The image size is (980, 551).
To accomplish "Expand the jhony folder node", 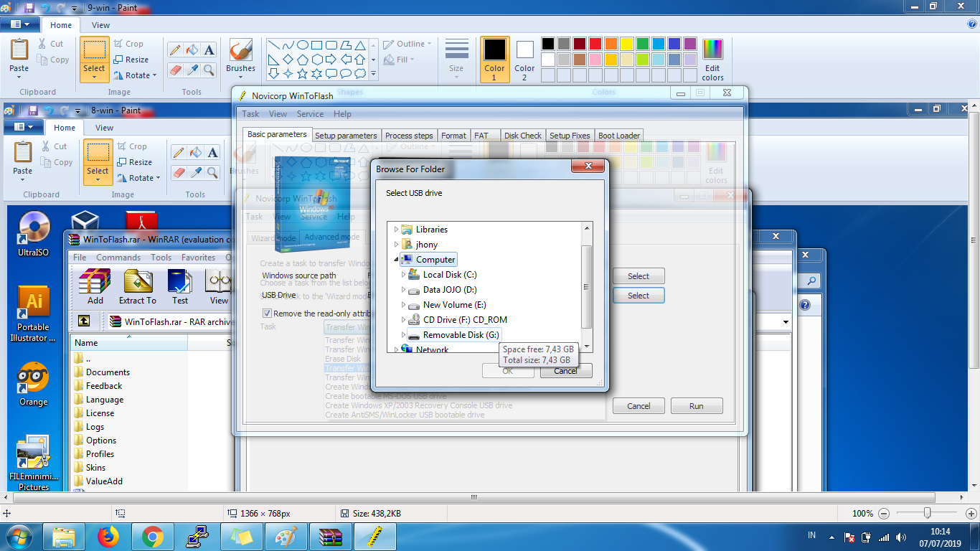I will (x=396, y=245).
